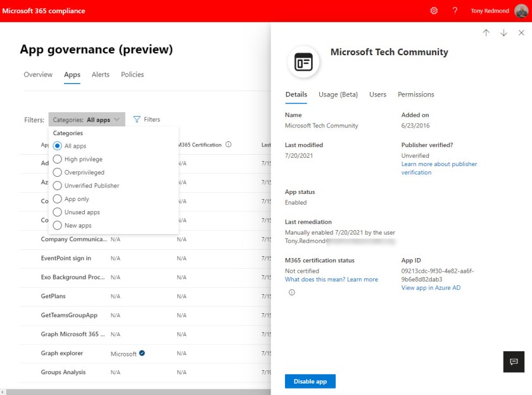Click the M365 Certification column header

[201, 145]
